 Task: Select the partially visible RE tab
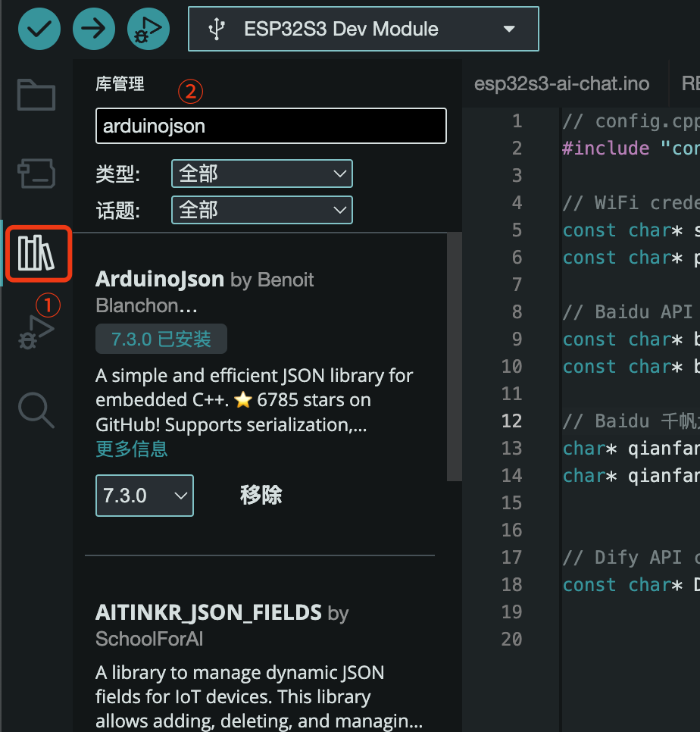(691, 83)
